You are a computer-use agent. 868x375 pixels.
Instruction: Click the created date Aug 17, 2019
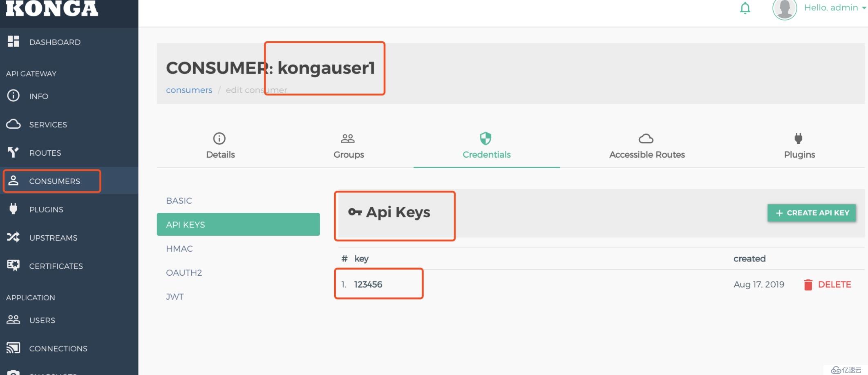(x=759, y=284)
